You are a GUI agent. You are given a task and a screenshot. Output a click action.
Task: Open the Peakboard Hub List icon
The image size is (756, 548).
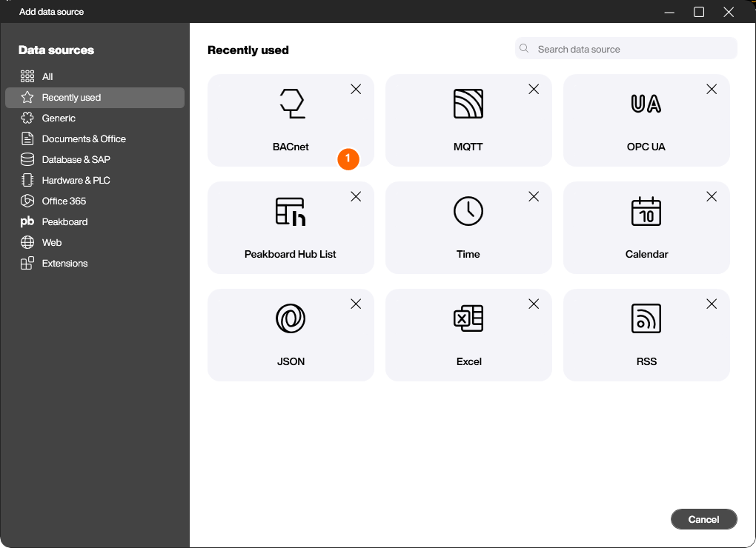tap(291, 211)
